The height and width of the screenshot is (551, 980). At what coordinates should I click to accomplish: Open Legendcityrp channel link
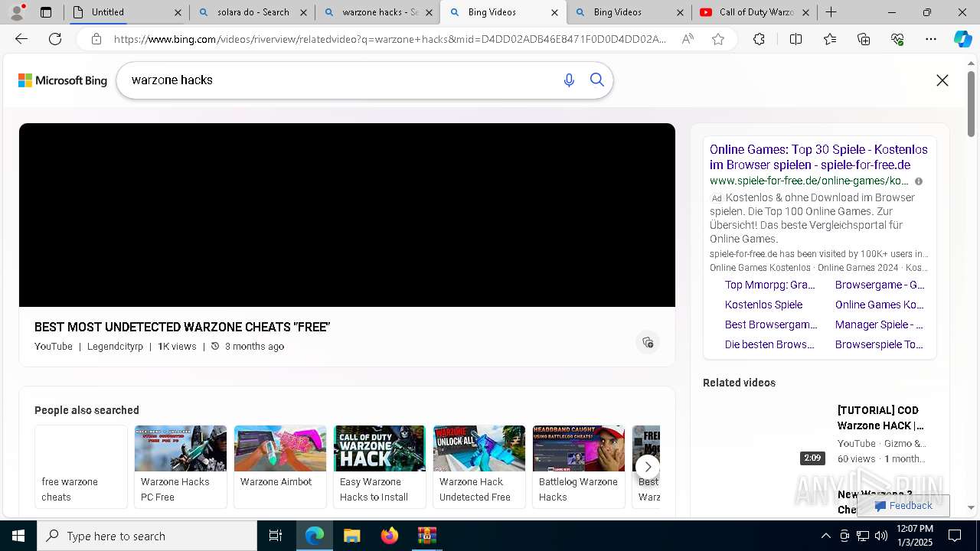(x=115, y=347)
